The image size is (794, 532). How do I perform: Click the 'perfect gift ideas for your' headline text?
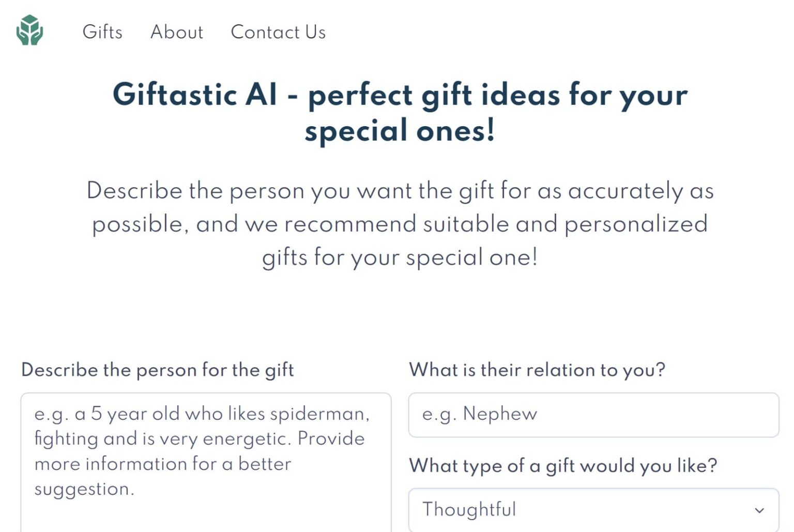click(497, 96)
